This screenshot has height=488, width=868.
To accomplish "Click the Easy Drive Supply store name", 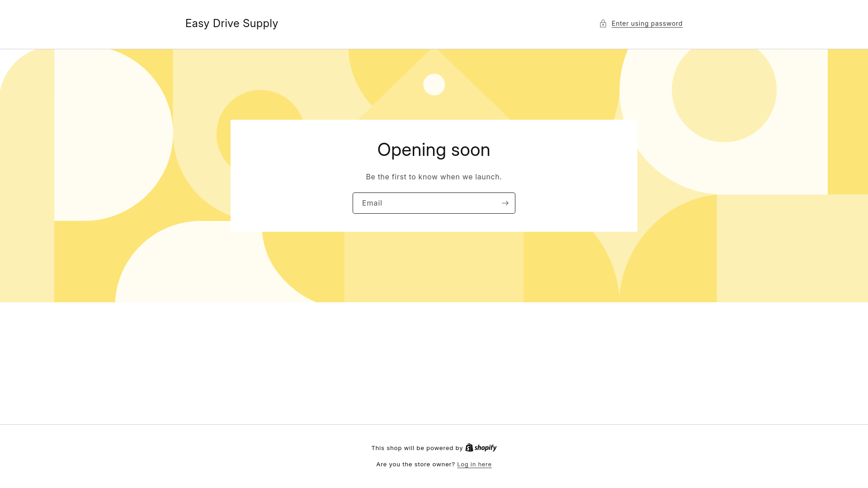I will tap(231, 23).
